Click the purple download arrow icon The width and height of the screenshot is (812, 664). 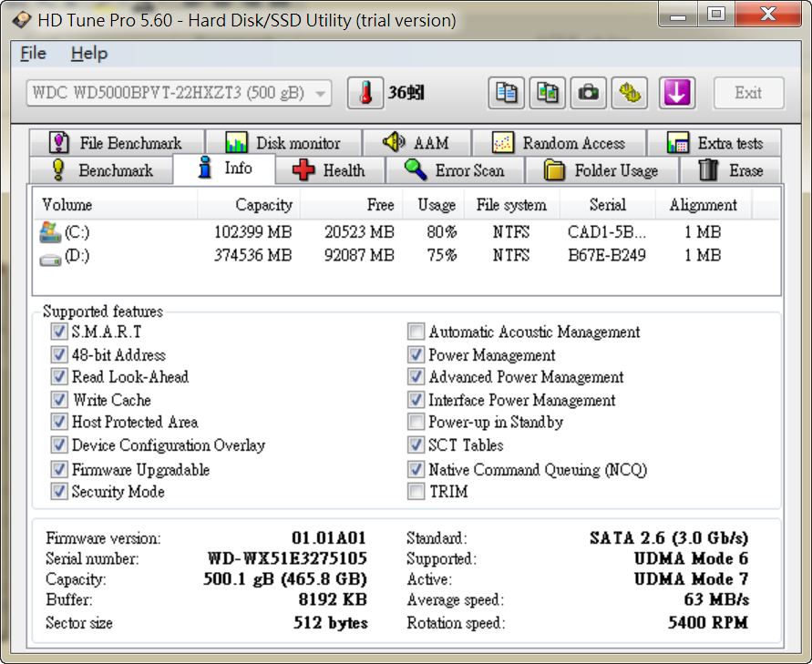coord(677,93)
